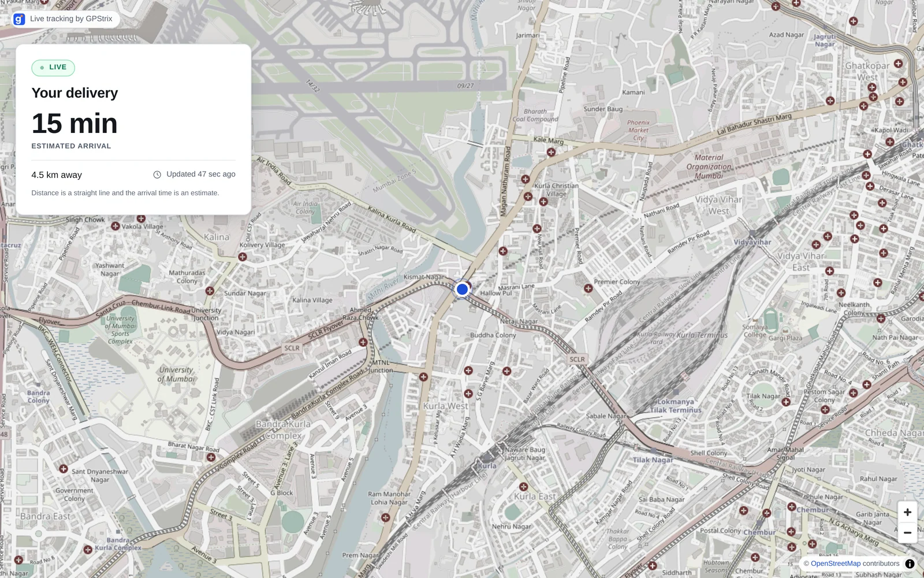Click the Buddha Colony label

493,335
